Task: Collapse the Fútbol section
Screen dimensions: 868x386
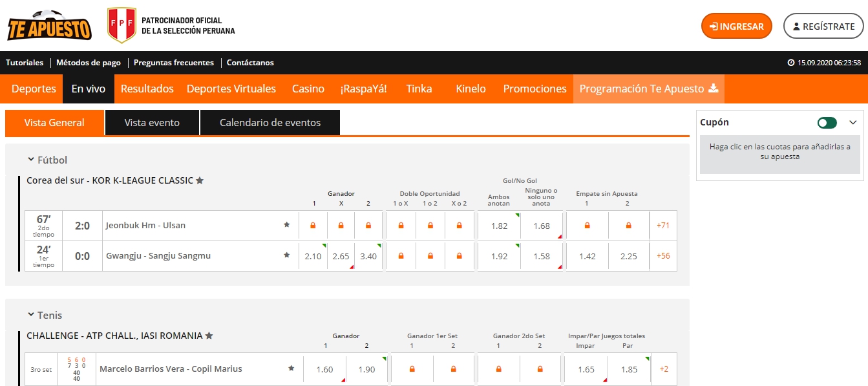Action: coord(30,160)
